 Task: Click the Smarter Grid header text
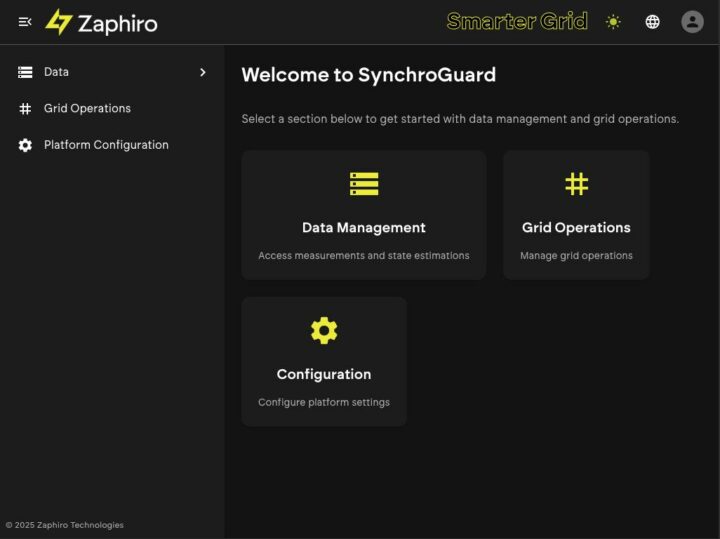517,21
